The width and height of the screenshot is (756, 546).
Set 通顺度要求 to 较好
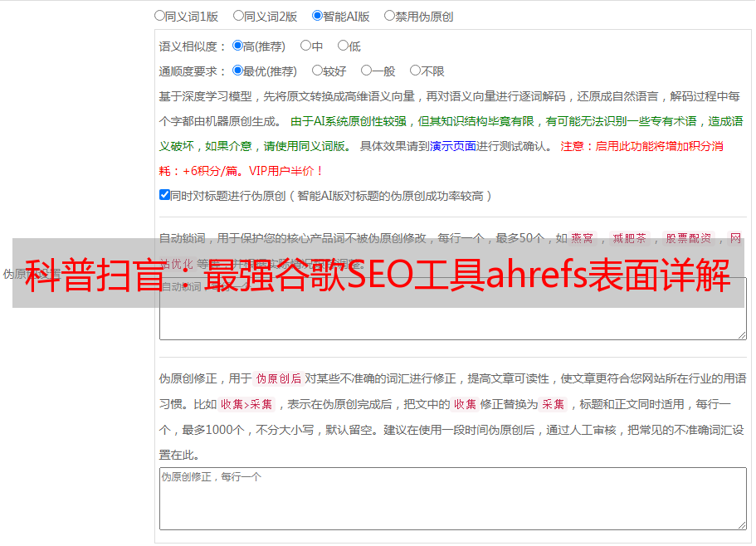coord(317,71)
